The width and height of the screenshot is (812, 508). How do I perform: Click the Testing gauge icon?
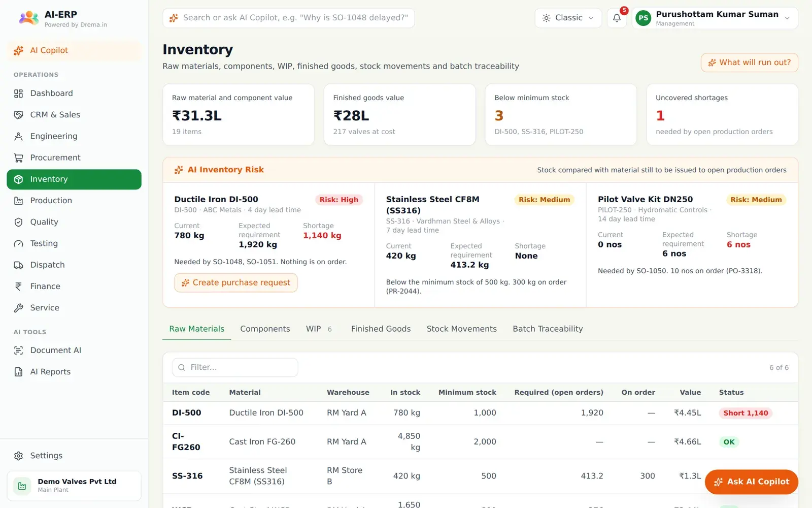pyautogui.click(x=19, y=243)
